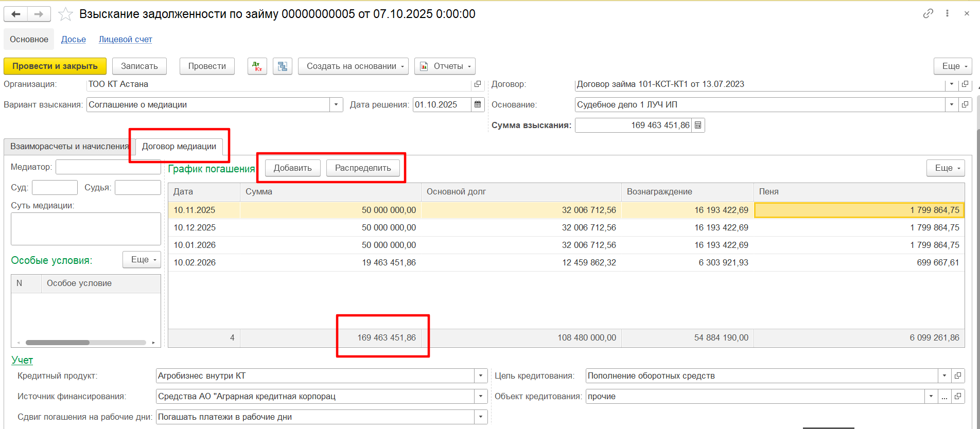The height and width of the screenshot is (429, 980).
Task: Add document to favorites with star icon
Action: [65, 14]
